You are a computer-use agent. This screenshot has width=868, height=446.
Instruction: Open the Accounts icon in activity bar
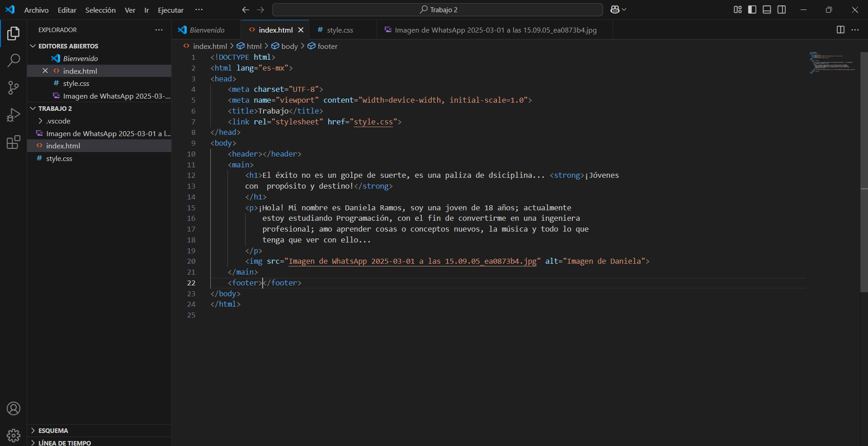(x=14, y=408)
